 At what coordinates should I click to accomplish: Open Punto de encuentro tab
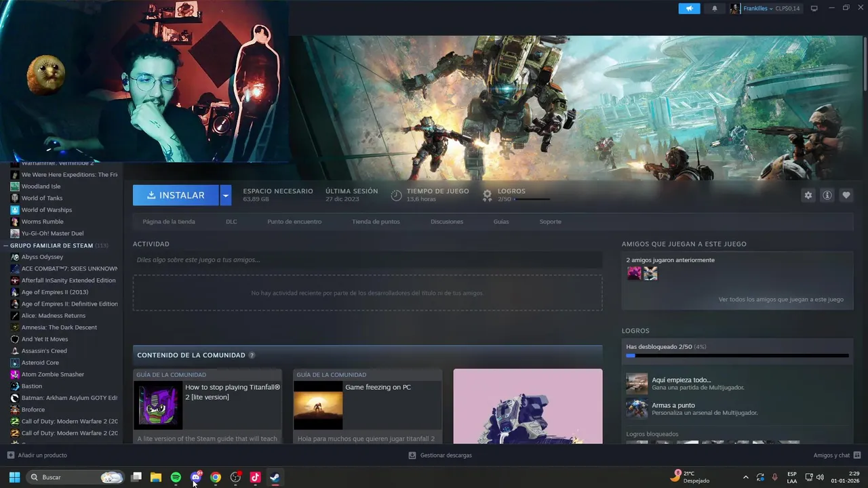(294, 222)
